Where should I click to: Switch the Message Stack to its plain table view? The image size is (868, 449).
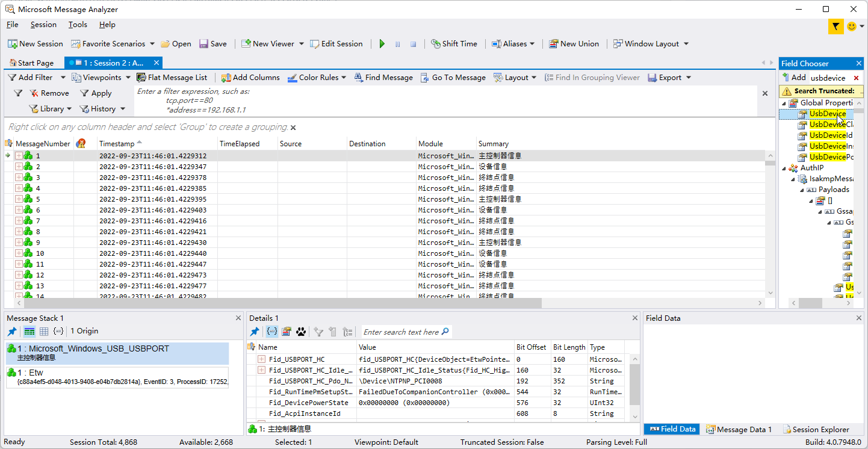click(44, 332)
